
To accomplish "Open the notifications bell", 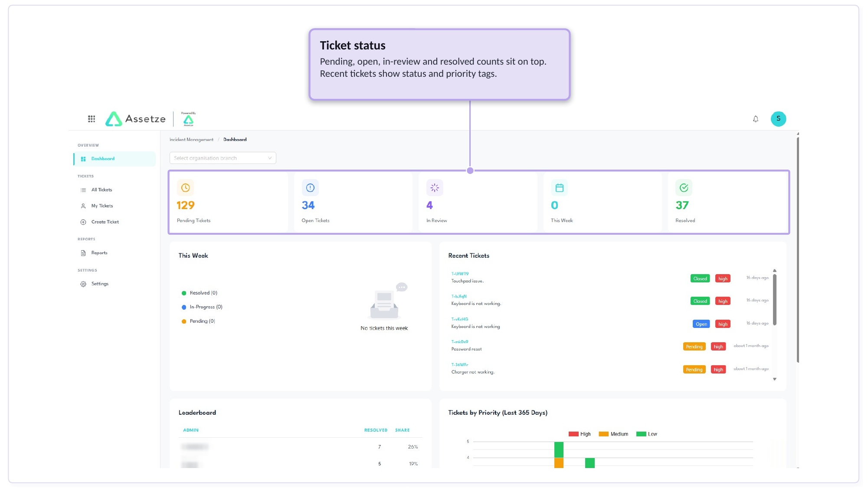I will coord(756,119).
